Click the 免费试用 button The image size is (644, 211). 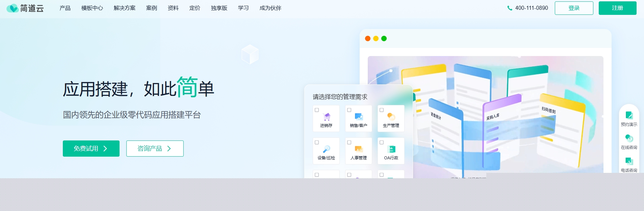tap(91, 149)
